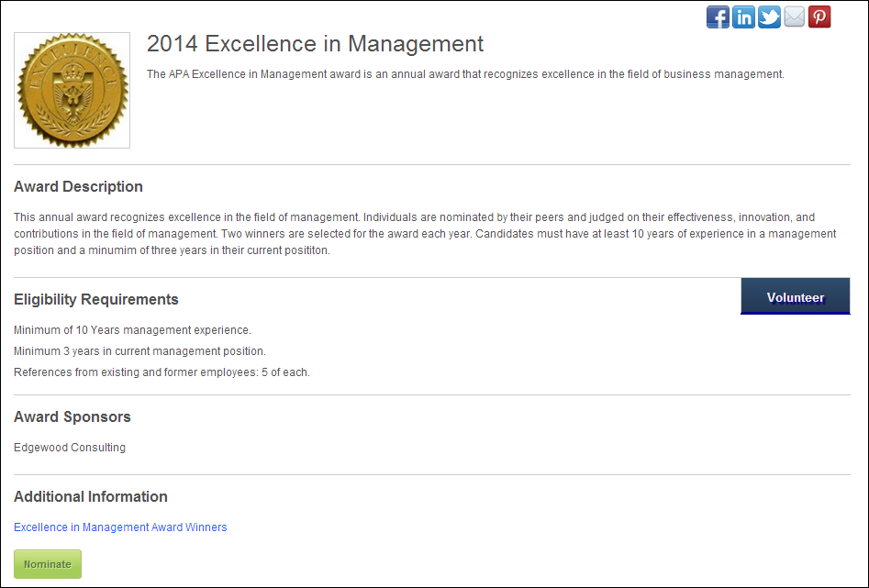869x588 pixels.
Task: Pin the award on Pinterest
Action: (x=819, y=17)
